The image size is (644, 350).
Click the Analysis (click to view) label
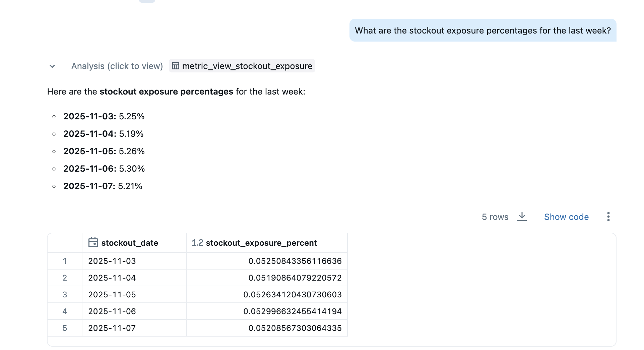pos(117,66)
